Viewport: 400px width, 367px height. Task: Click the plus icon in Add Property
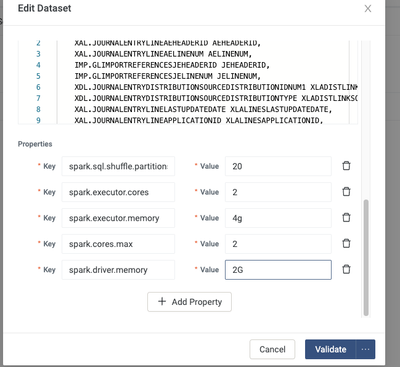tap(162, 302)
